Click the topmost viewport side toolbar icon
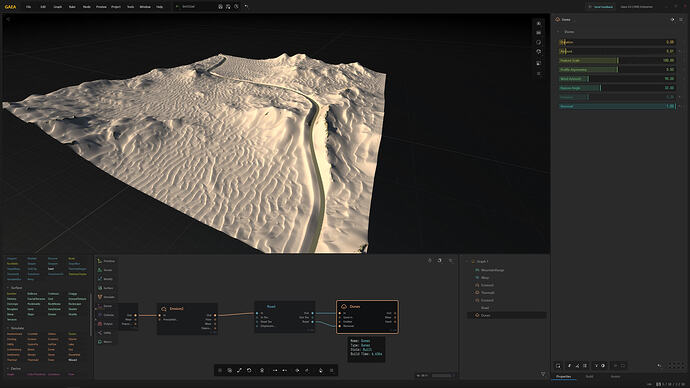 (x=539, y=23)
